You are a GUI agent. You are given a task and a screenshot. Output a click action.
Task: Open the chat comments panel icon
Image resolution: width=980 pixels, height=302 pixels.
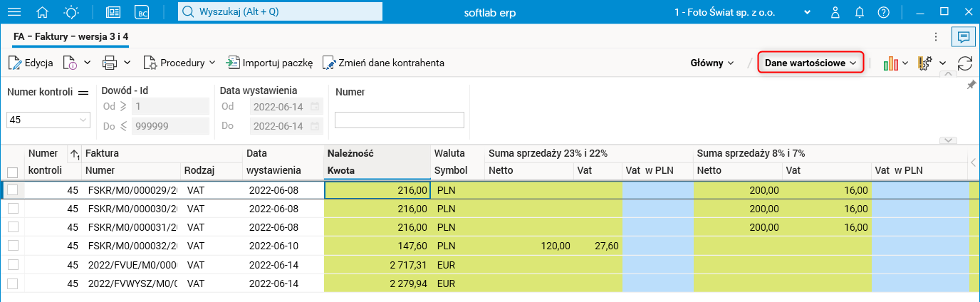pyautogui.click(x=964, y=36)
